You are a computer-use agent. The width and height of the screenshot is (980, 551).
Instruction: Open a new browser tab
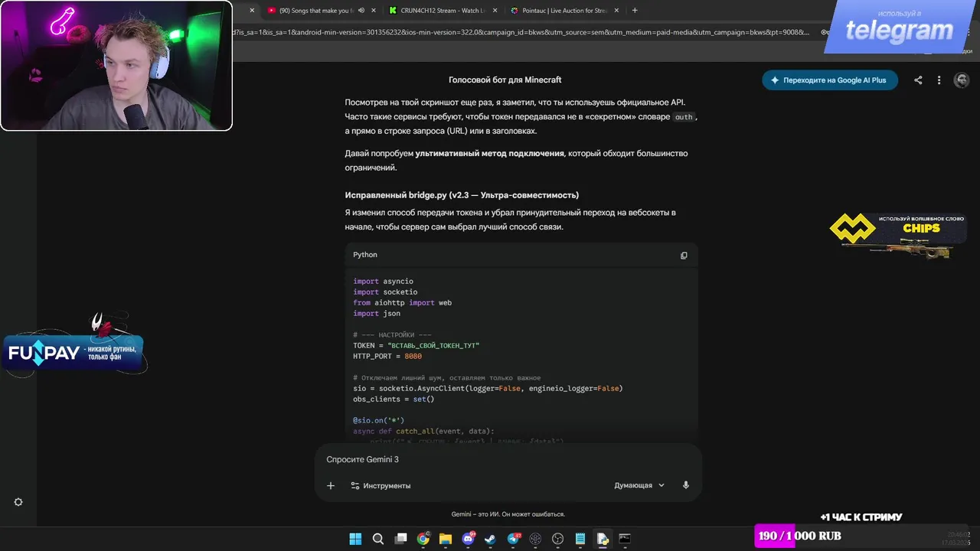635,11
